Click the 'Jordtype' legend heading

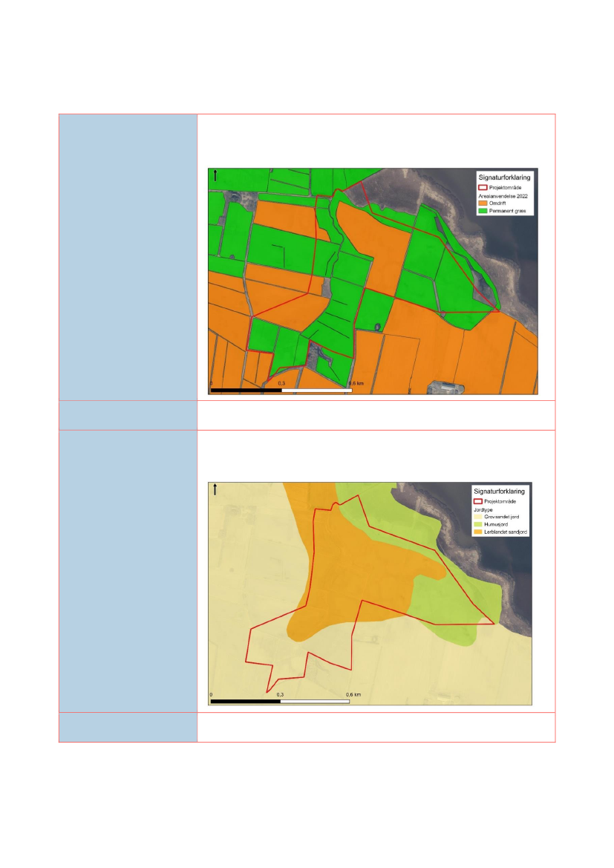pyautogui.click(x=483, y=510)
